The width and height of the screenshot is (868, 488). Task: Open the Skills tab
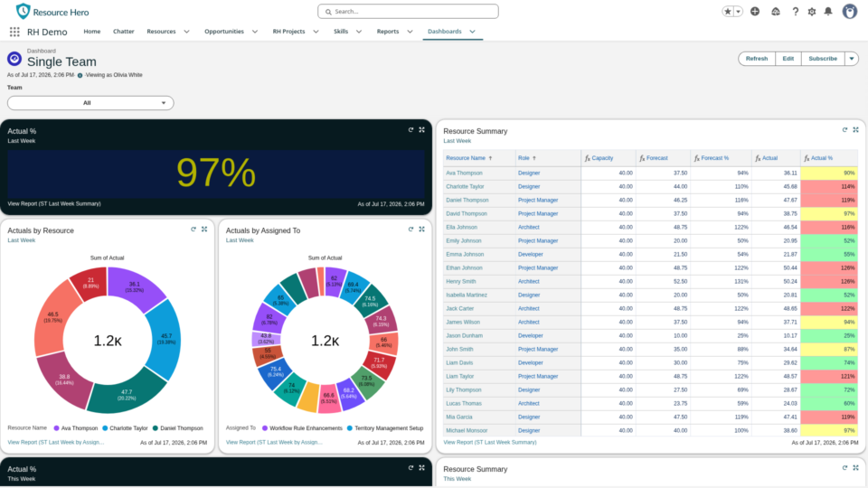pos(341,32)
